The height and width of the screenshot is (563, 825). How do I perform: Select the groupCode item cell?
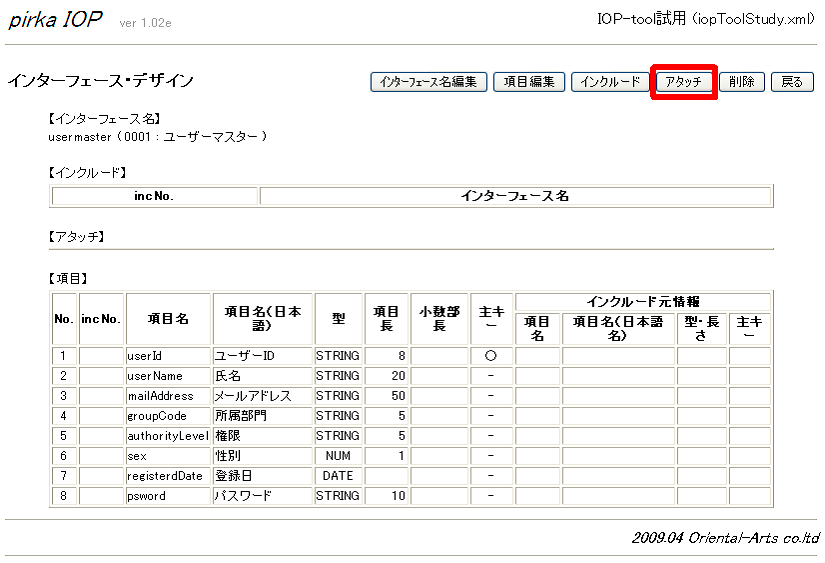click(168, 416)
